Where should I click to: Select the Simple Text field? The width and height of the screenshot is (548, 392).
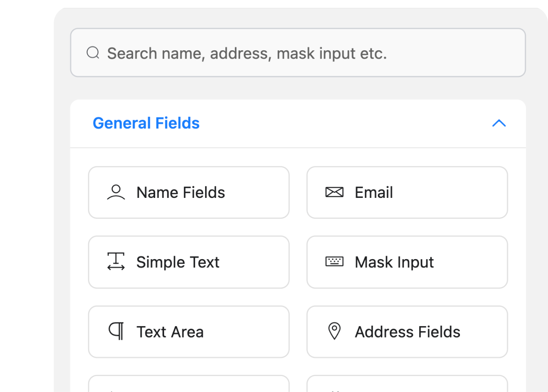189,262
